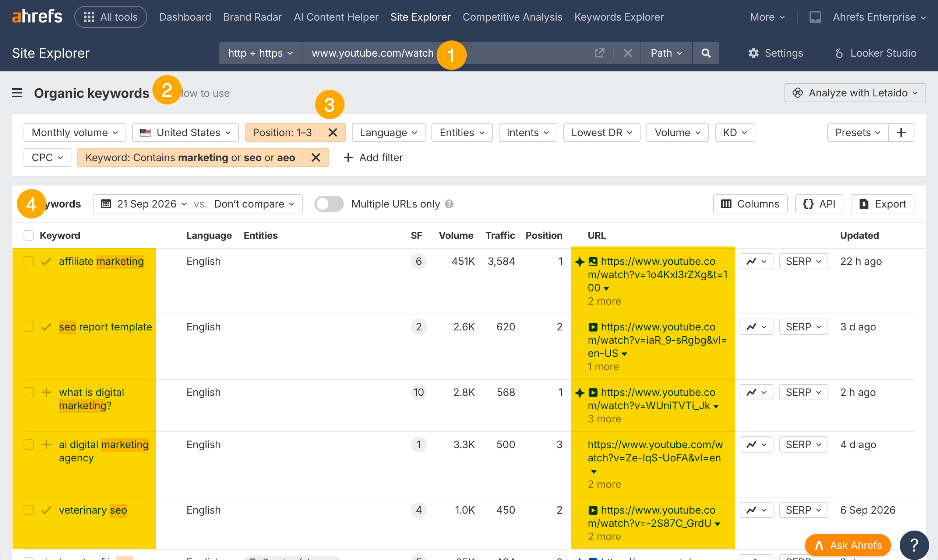Open position chart for veterinary seo row

[757, 510]
